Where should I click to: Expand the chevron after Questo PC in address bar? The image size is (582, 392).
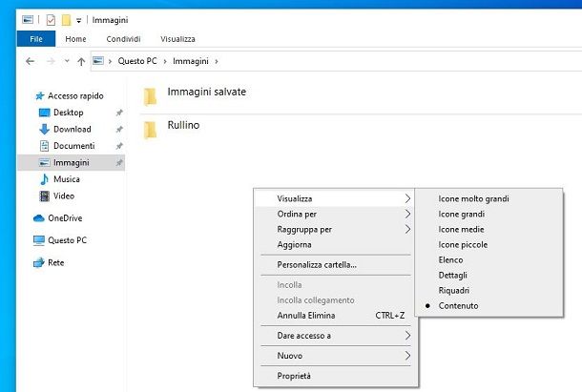[x=165, y=61]
